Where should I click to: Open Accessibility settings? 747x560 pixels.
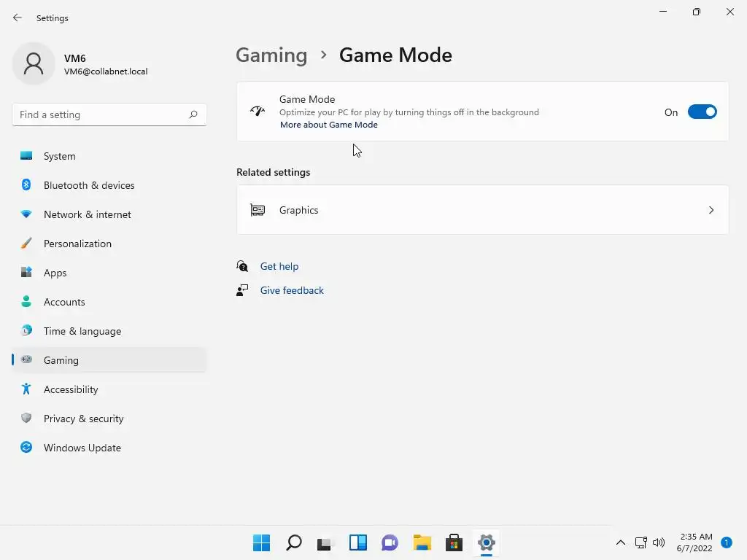click(x=109, y=389)
